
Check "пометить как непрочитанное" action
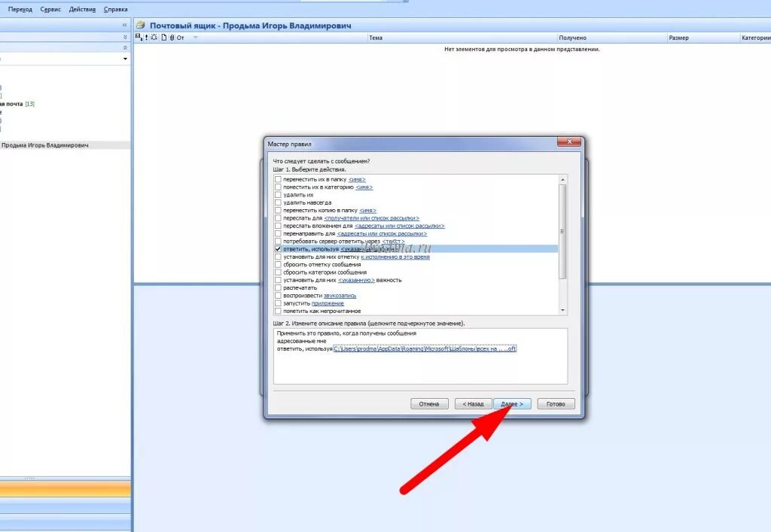pos(278,311)
